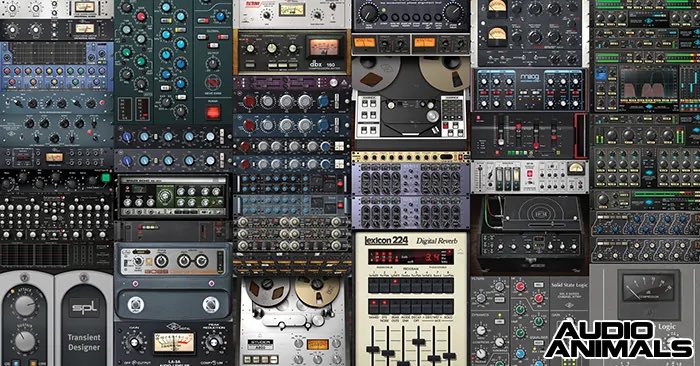The height and width of the screenshot is (366, 700).
Task: Tap the right footswitch on Boss pedal
Action: [x=210, y=305]
